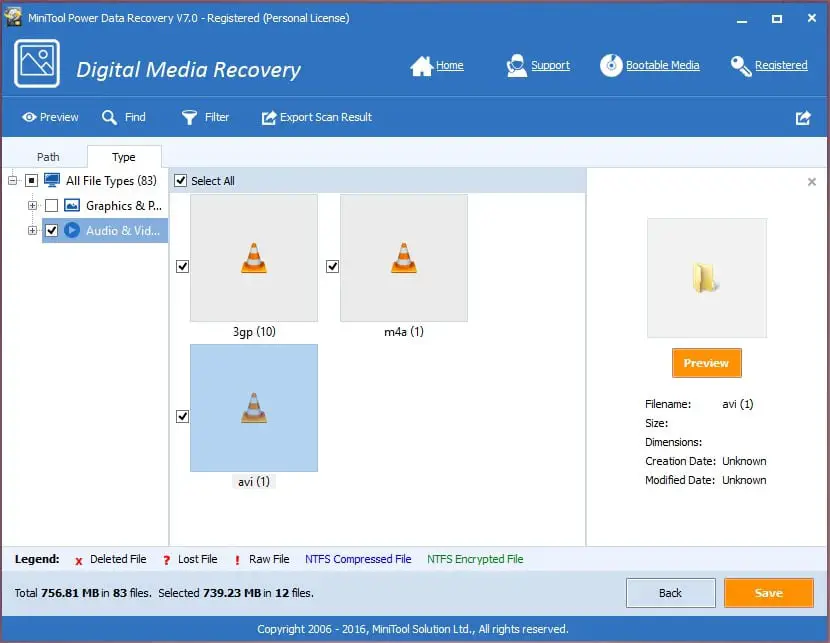Click the 'NTFS Encrypted File' legend text

(475, 559)
